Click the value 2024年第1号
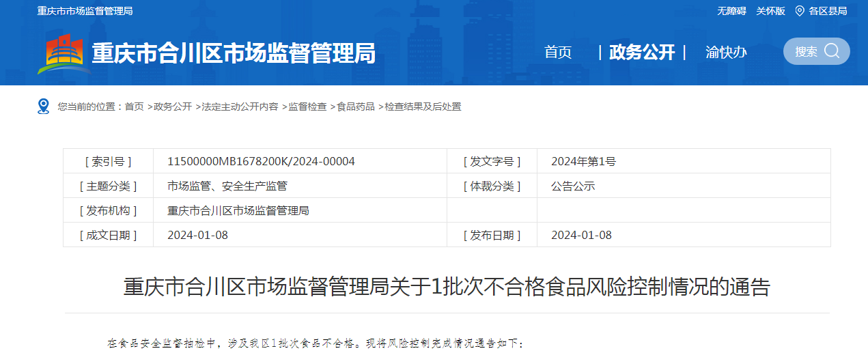This screenshot has width=868, height=353. click(583, 161)
